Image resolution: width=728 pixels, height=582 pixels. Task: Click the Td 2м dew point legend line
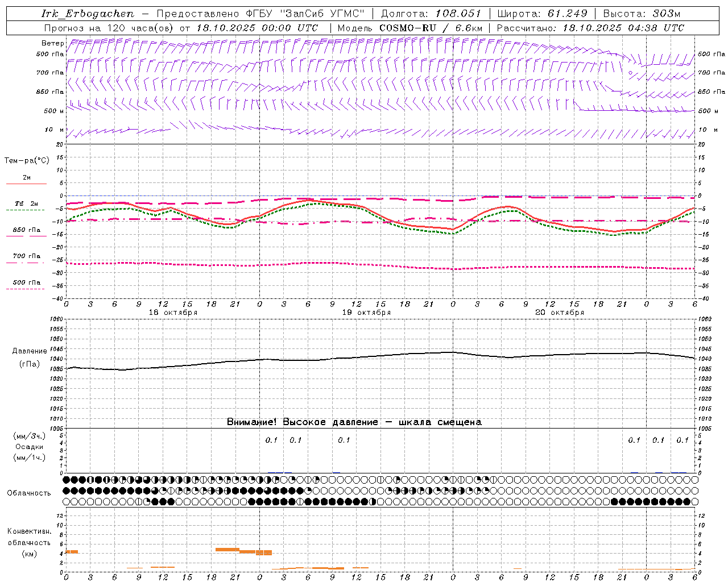[x=25, y=210]
